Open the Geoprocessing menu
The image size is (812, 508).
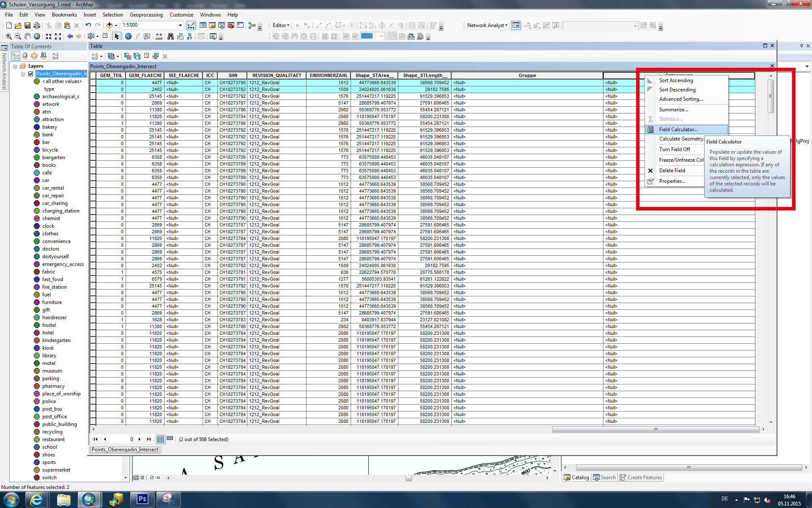tap(146, 14)
